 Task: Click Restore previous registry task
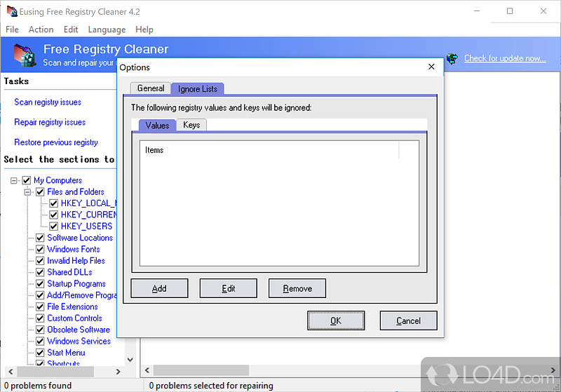click(x=56, y=142)
